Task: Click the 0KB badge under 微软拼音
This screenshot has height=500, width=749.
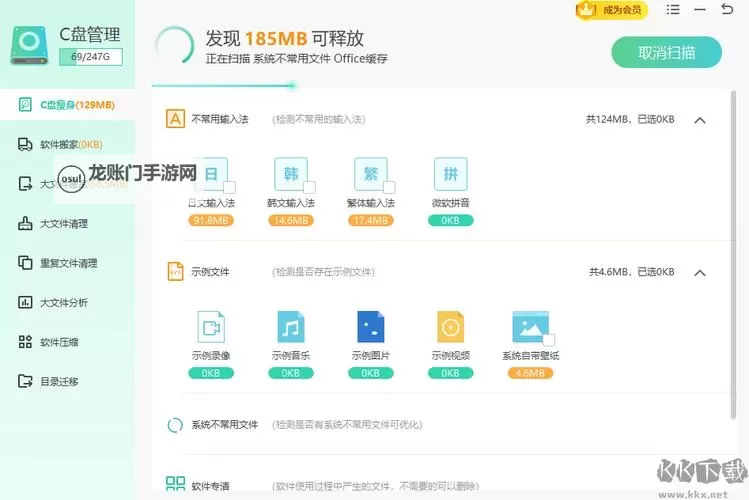Action: click(x=450, y=221)
